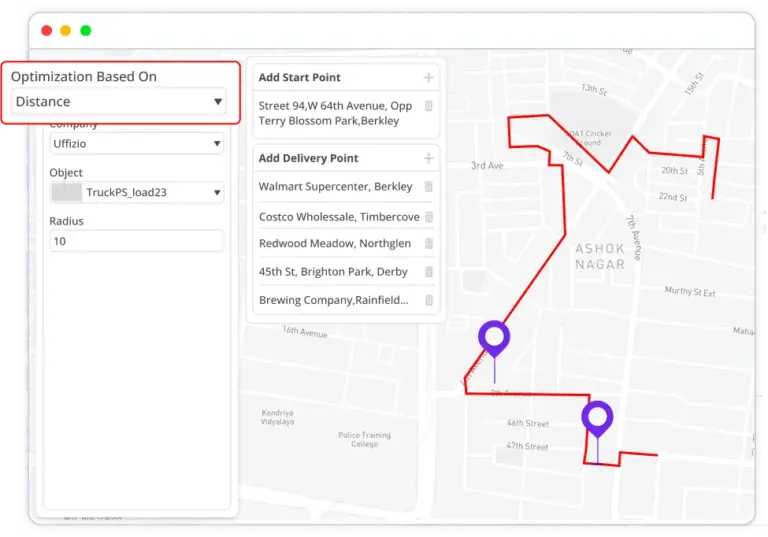Click the Add Start Point header
768x537 pixels.
(300, 78)
